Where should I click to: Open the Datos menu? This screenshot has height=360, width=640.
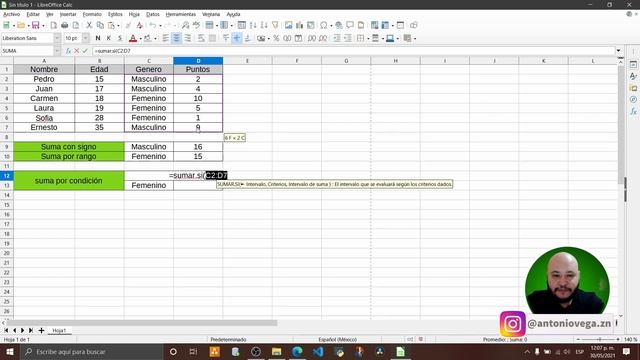[153, 14]
